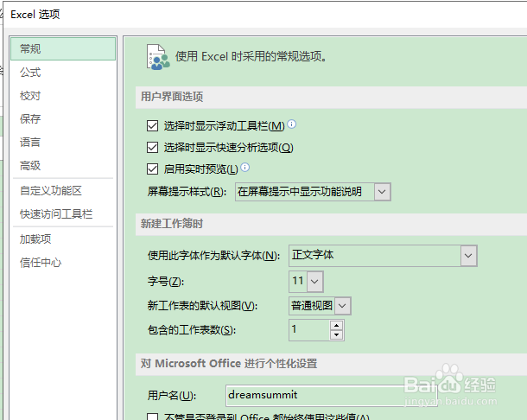Click the 新工作表的默认视图(V) label

pyautogui.click(x=202, y=306)
